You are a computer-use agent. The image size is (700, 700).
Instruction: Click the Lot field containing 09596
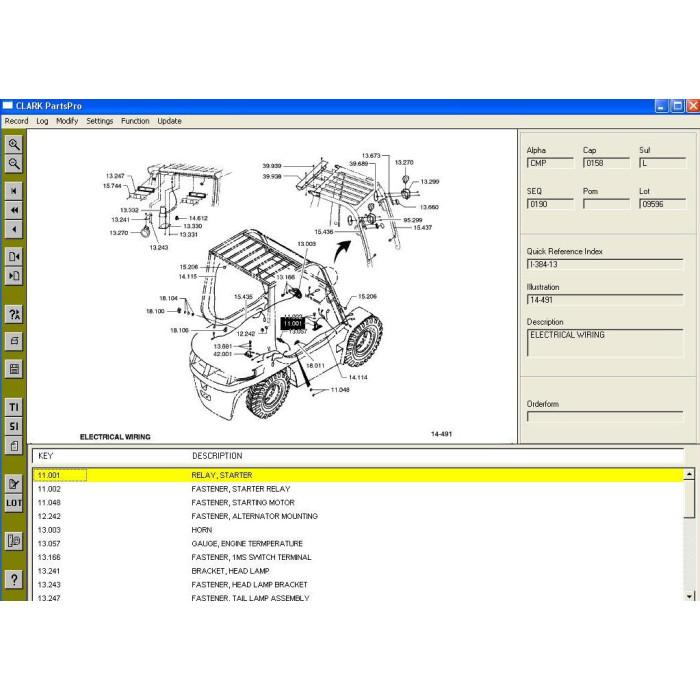pos(662,204)
